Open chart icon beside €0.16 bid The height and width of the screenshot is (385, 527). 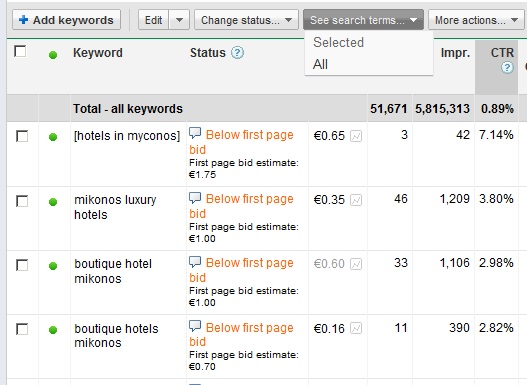click(x=356, y=328)
